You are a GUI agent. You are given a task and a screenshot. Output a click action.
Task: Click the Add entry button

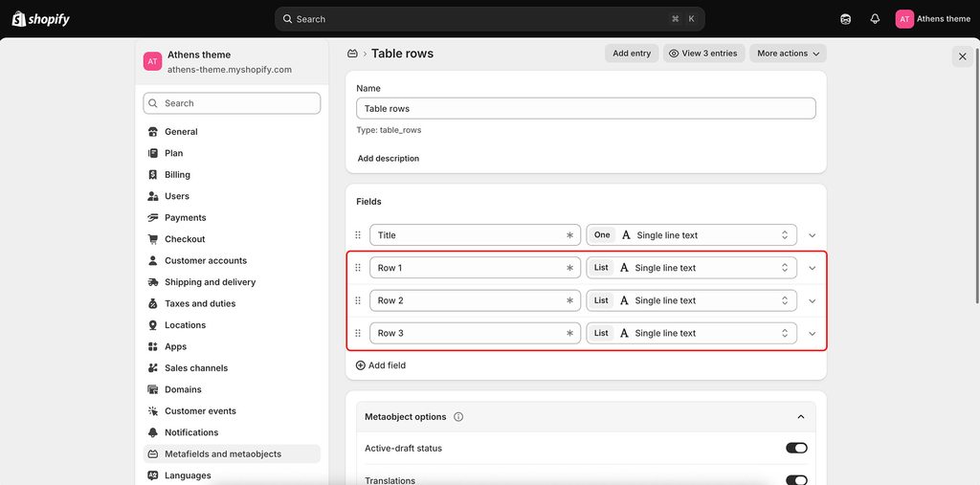[632, 54]
